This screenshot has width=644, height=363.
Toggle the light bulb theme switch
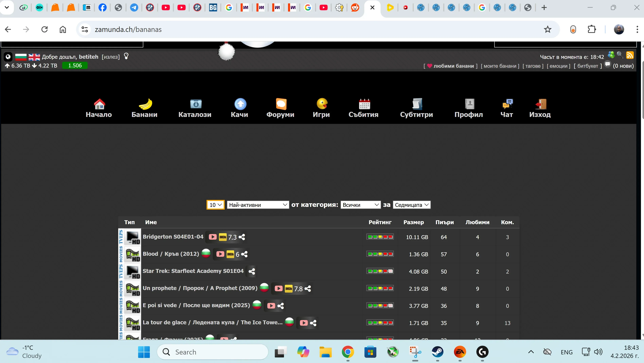tap(126, 56)
